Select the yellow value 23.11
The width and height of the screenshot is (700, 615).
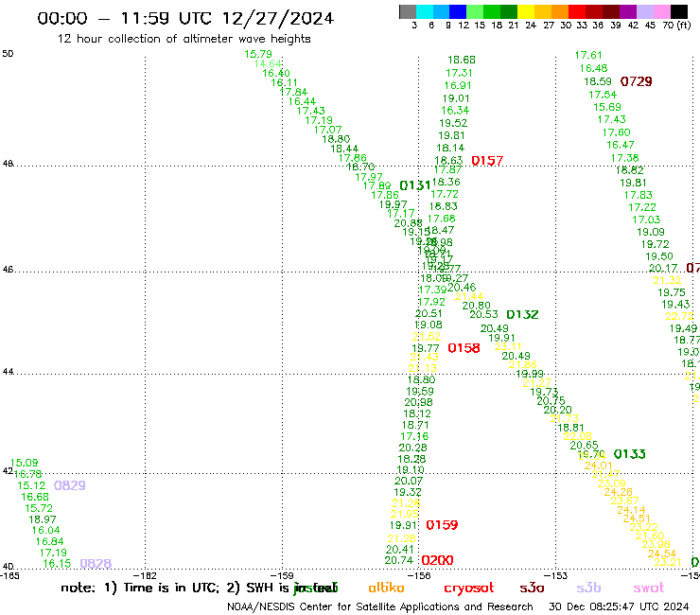[x=508, y=347]
